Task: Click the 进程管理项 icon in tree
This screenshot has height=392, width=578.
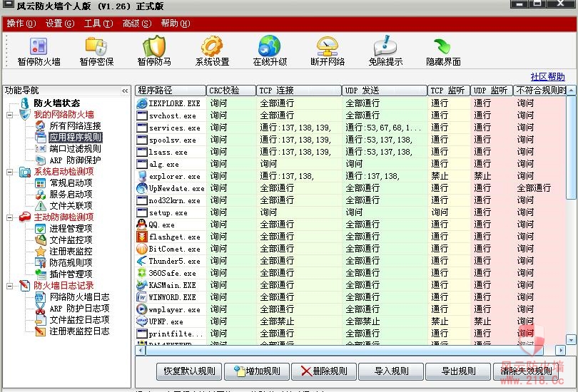Action: point(41,229)
